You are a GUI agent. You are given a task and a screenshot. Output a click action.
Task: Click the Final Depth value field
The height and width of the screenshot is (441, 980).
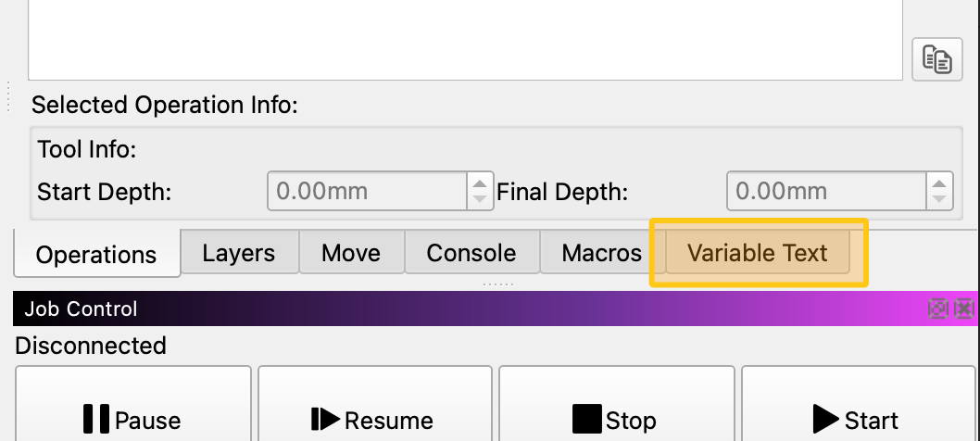tap(826, 192)
